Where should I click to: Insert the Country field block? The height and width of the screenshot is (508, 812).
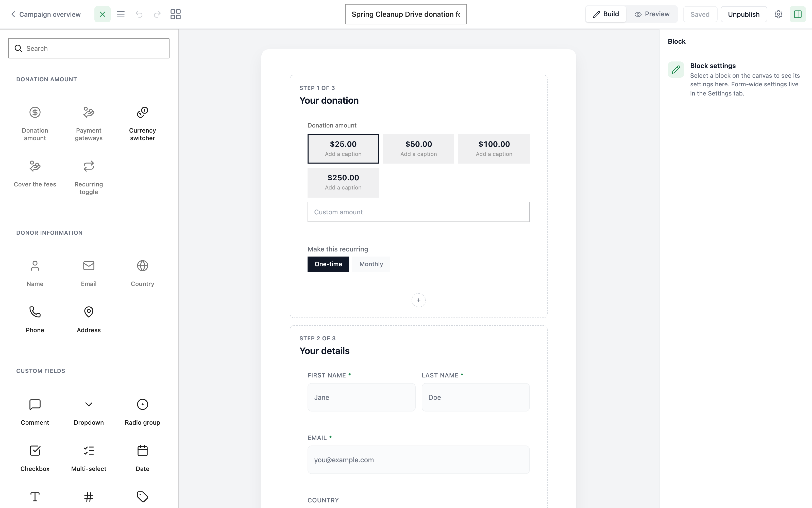(x=142, y=273)
